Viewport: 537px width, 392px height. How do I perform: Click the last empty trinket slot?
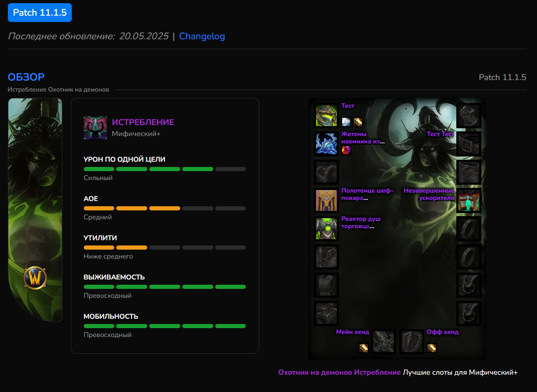tap(469, 313)
